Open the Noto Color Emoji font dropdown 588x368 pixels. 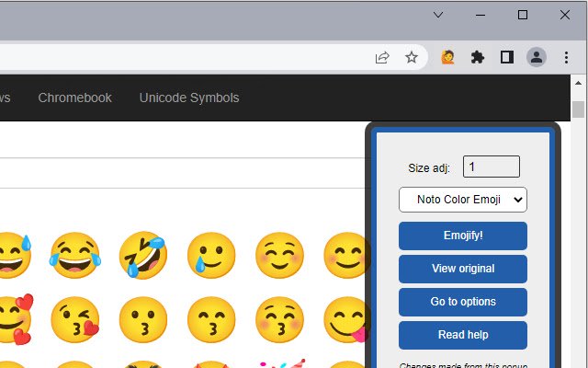463,200
